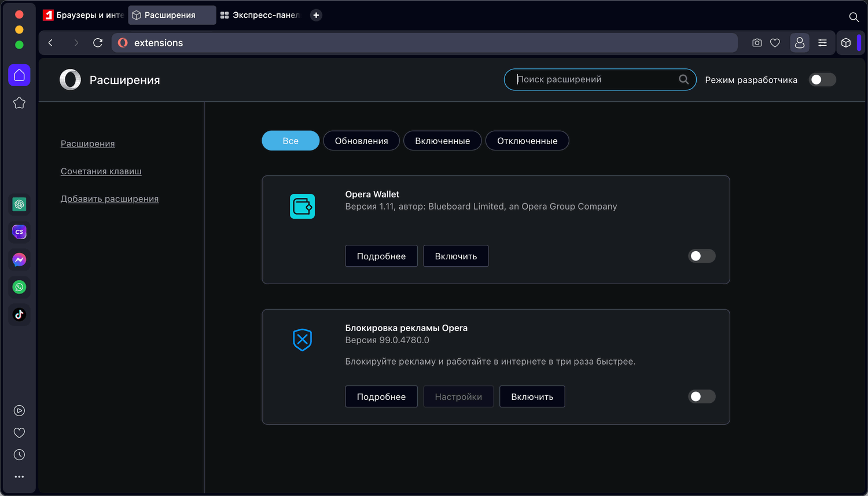Show the Обновления filter

[361, 141]
